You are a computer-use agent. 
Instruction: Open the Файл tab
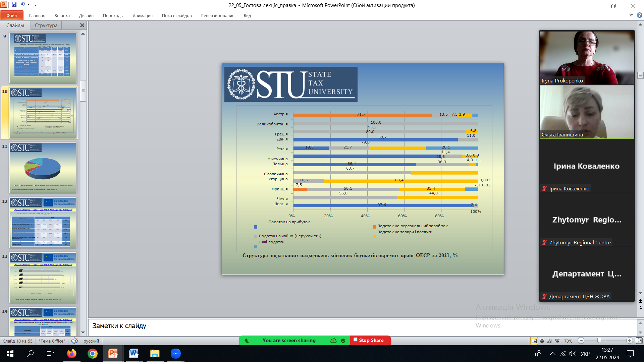pos(12,15)
